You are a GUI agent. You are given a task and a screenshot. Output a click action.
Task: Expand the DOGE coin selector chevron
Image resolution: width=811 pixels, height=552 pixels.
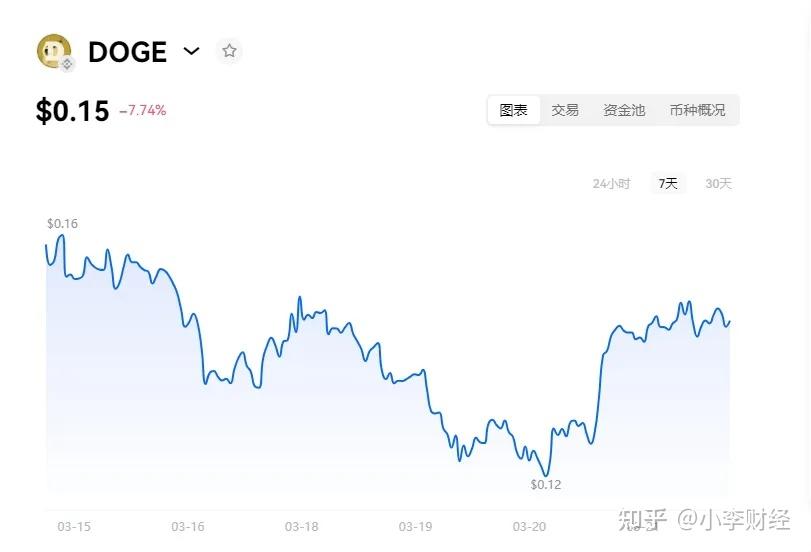click(x=191, y=51)
